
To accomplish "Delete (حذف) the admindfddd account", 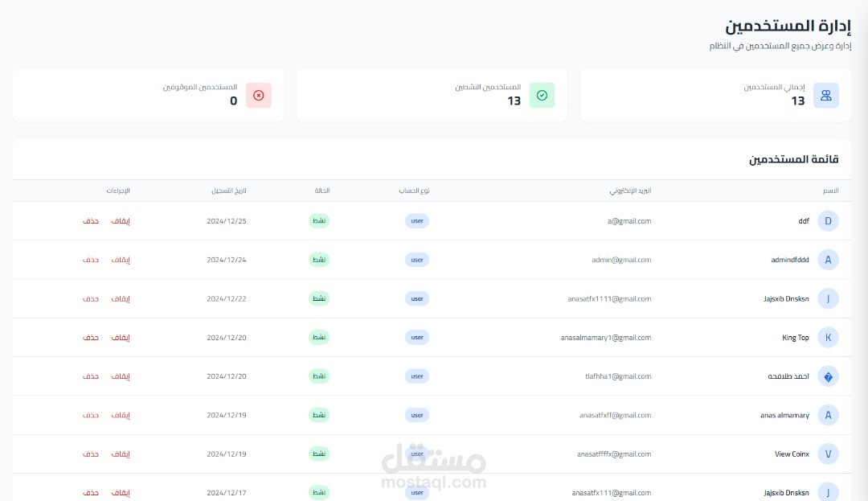I will (91, 260).
